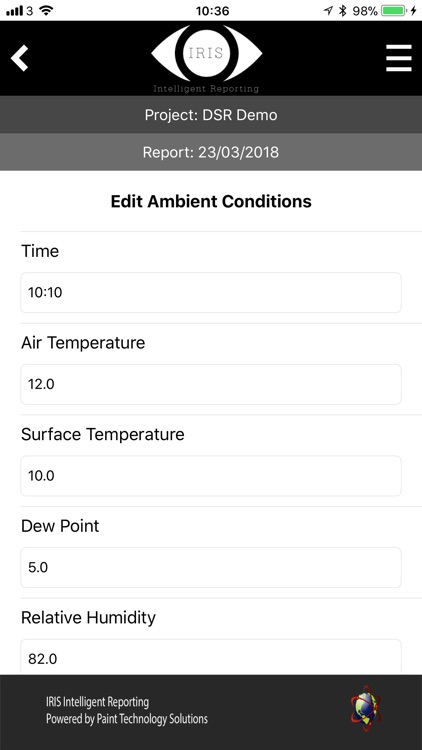Image resolution: width=422 pixels, height=750 pixels.
Task: Tap the Bluetooth status icon
Action: click(342, 11)
